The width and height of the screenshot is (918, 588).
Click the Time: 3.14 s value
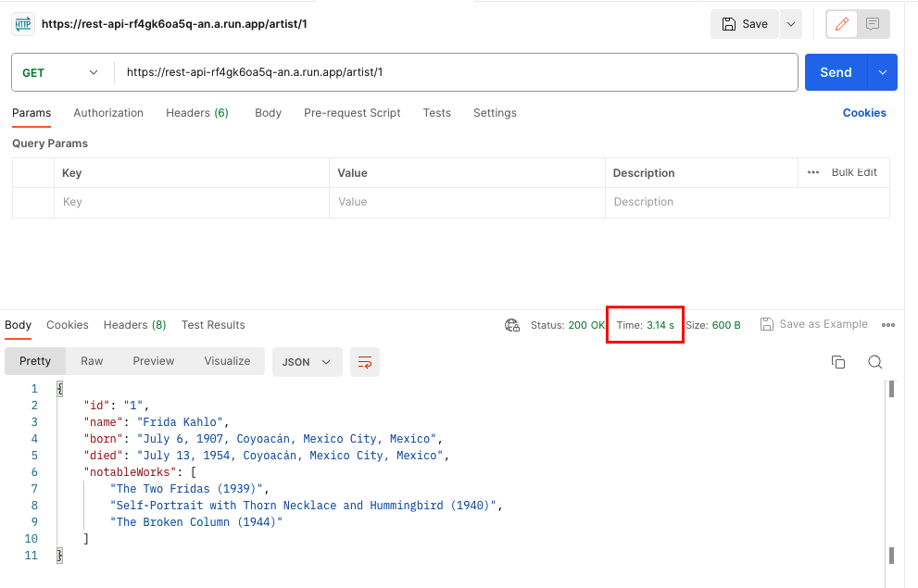click(645, 325)
